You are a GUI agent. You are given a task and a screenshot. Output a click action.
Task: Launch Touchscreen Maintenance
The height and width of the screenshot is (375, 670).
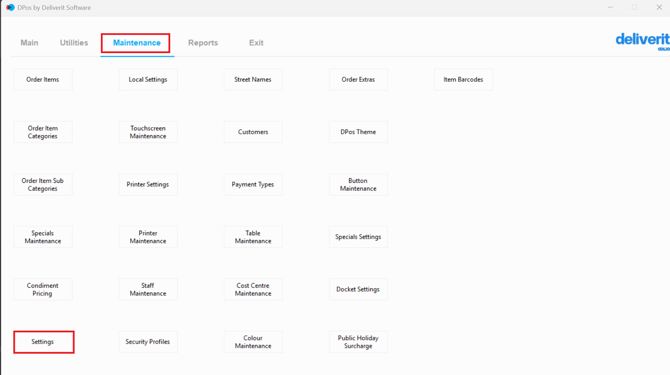pos(148,132)
